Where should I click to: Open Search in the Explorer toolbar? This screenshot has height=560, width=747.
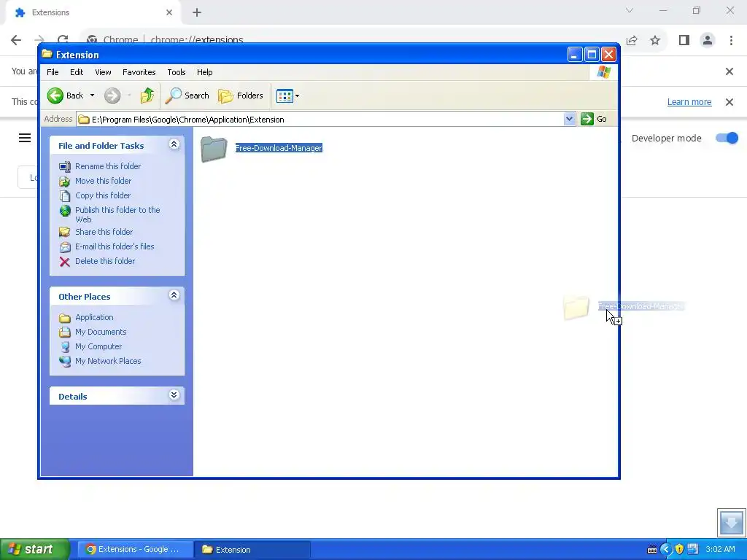pos(187,96)
